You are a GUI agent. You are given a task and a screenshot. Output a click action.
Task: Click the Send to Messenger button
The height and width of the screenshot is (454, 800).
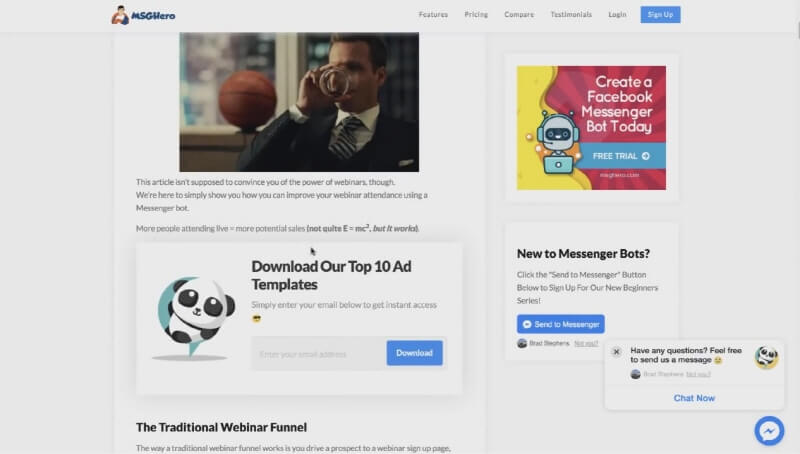(x=560, y=324)
